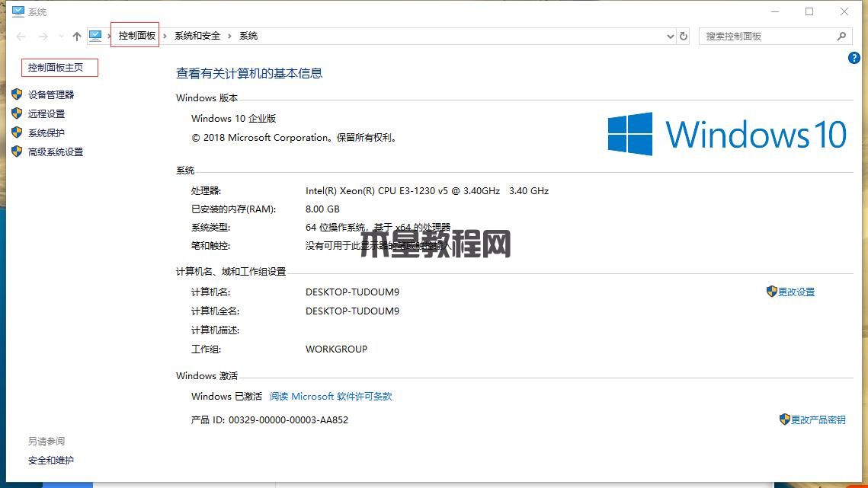Click the 另请参阅 label
The width and height of the screenshot is (868, 488).
coord(46,441)
